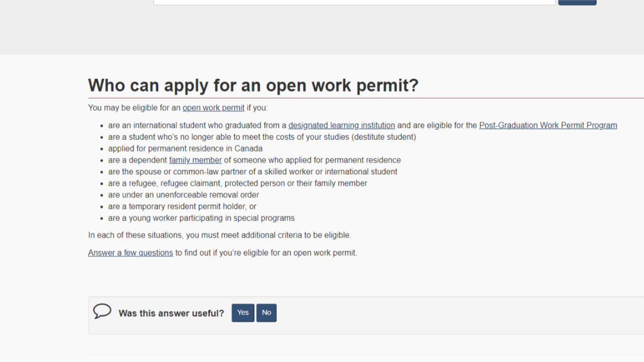The height and width of the screenshot is (362, 644).
Task: Click Yes to mark the answer useful
Action: pyautogui.click(x=243, y=312)
